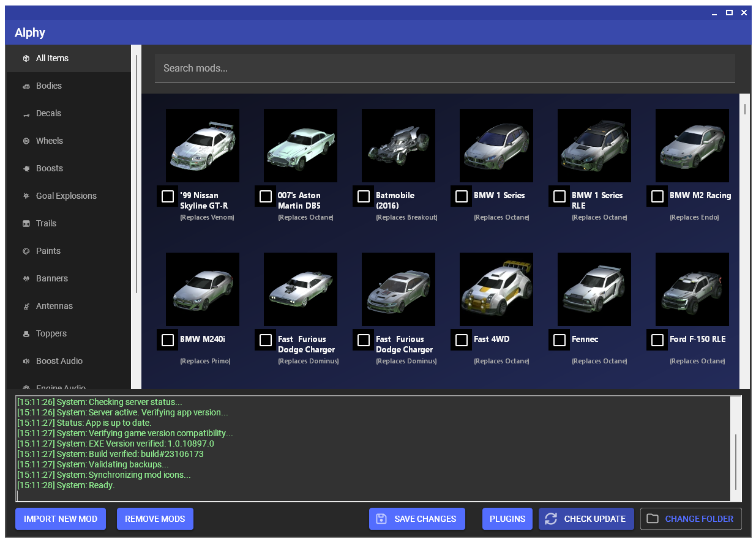Click the Banners sidebar icon
This screenshot has width=756, height=542.
point(26,279)
